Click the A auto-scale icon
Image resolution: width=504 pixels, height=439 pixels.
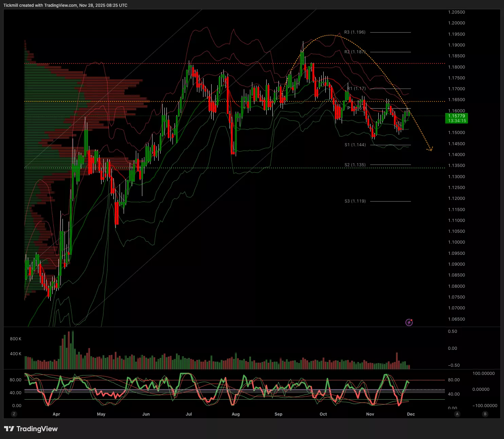click(457, 414)
